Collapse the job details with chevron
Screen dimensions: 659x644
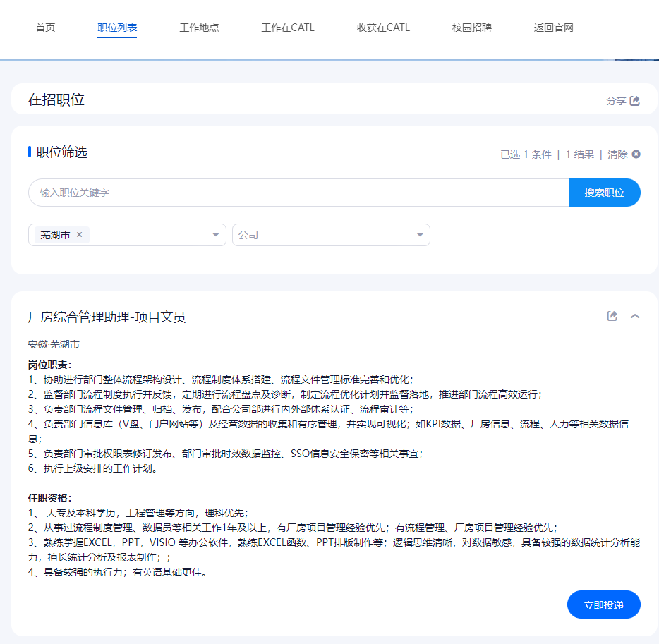click(x=634, y=316)
